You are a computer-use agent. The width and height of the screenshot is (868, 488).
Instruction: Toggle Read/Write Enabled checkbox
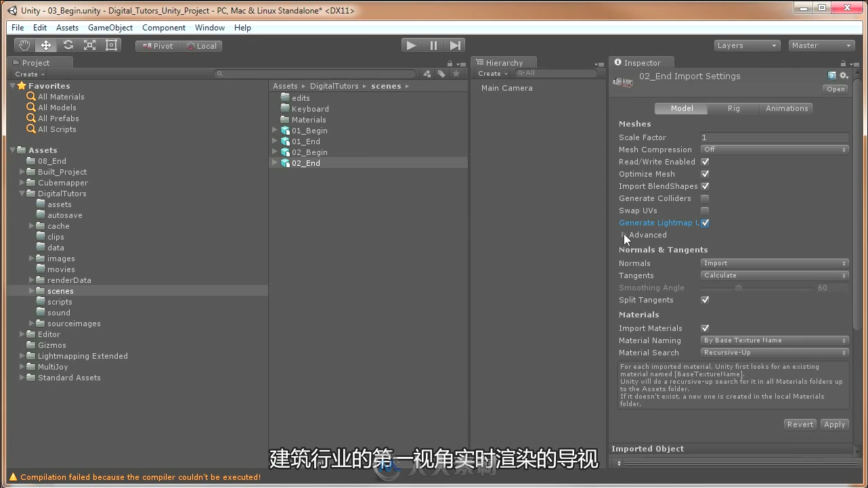coord(705,162)
